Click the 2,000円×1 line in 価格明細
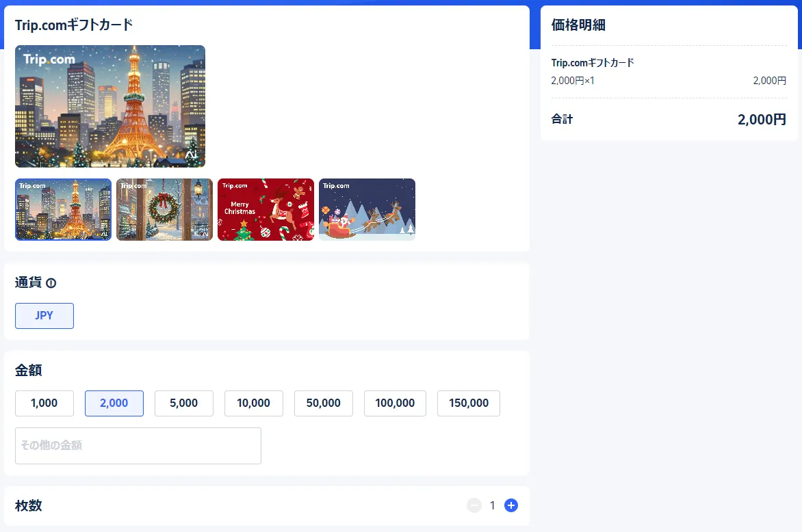 (x=573, y=81)
